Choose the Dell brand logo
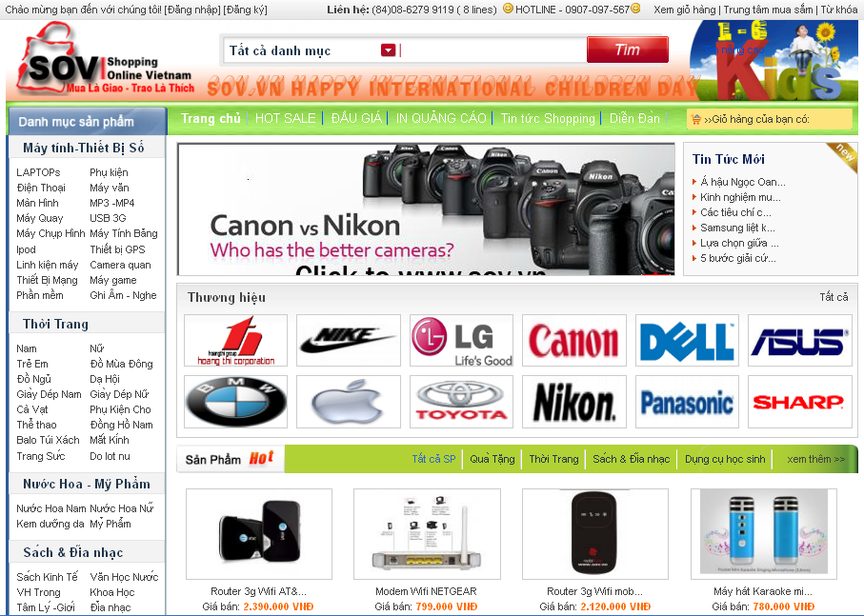The image size is (864, 616). pos(687,340)
